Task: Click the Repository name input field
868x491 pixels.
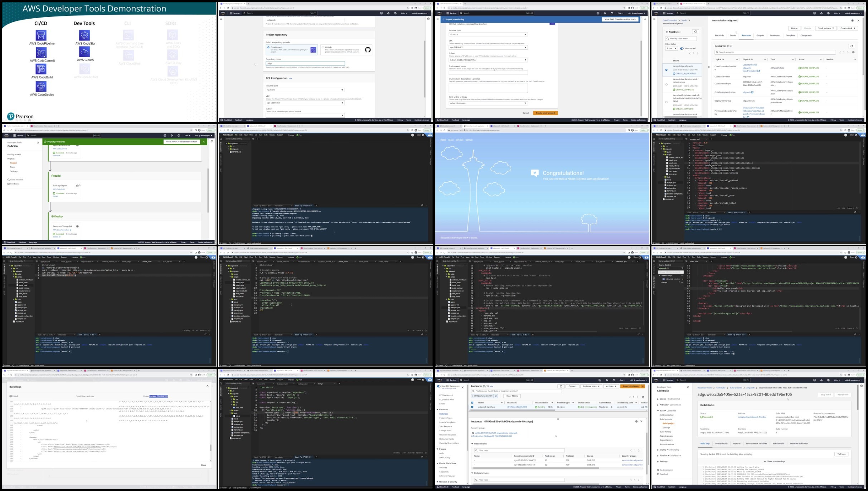Action: 305,63
